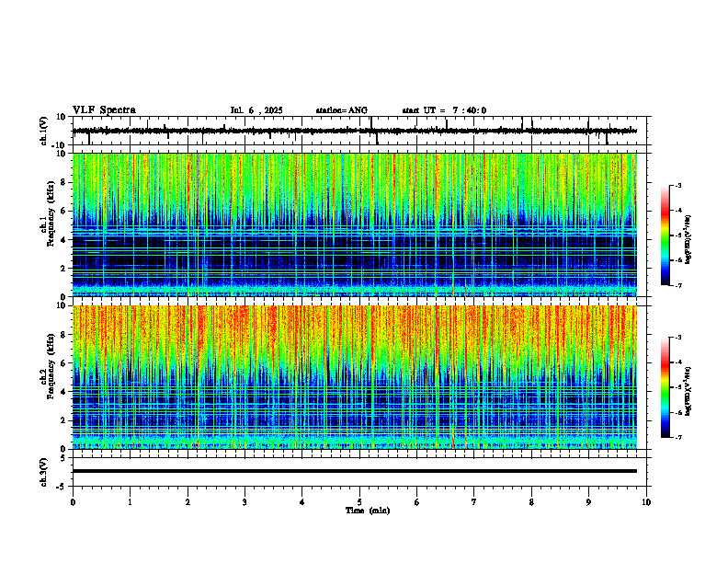Click the "station=ANG" header label
Viewport: 728px width, 563px height.
point(341,110)
